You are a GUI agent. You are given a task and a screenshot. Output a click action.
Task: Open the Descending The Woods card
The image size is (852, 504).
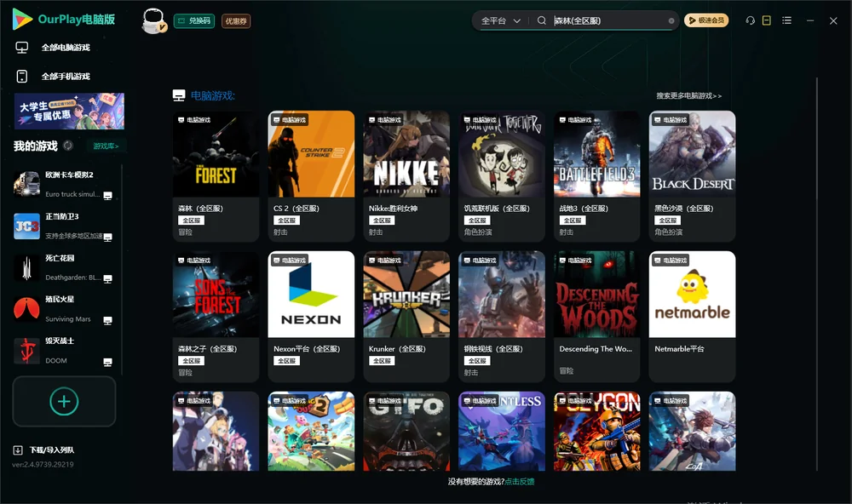(x=597, y=317)
